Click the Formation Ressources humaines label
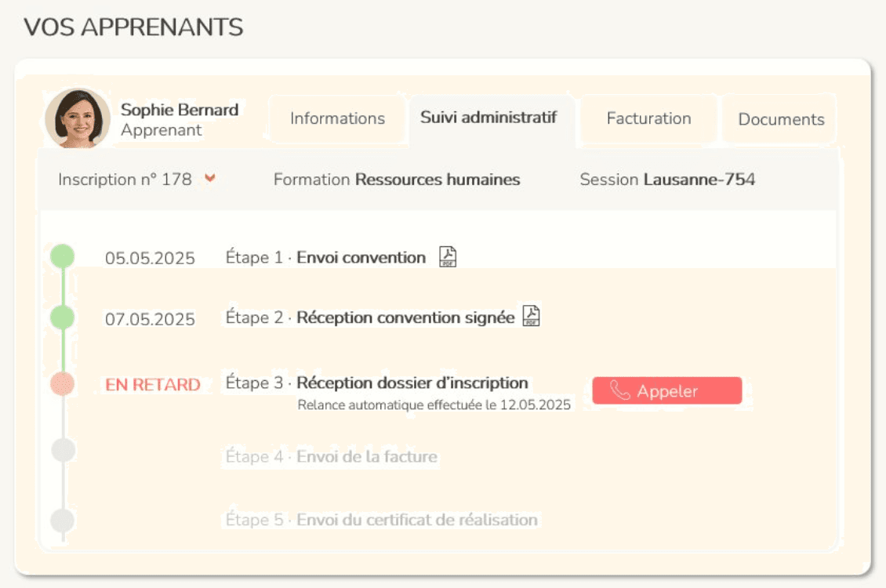 click(396, 180)
